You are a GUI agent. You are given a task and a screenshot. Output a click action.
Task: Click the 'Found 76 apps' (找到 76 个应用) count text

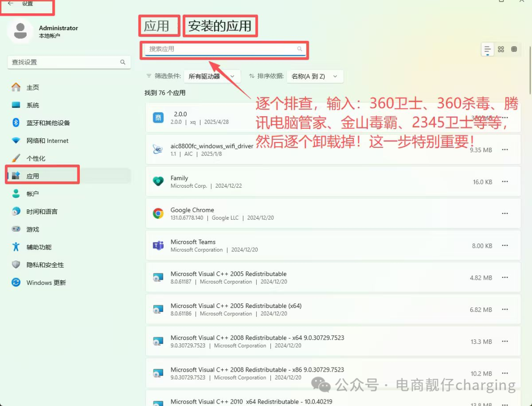165,93
